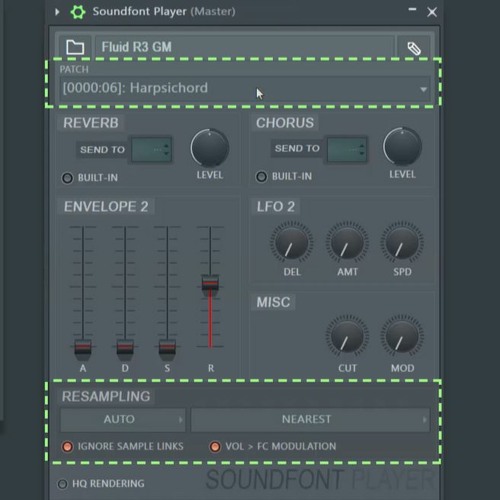The height and width of the screenshot is (500, 500).
Task: Open the Harpsichord patch dropdown
Action: (245, 88)
